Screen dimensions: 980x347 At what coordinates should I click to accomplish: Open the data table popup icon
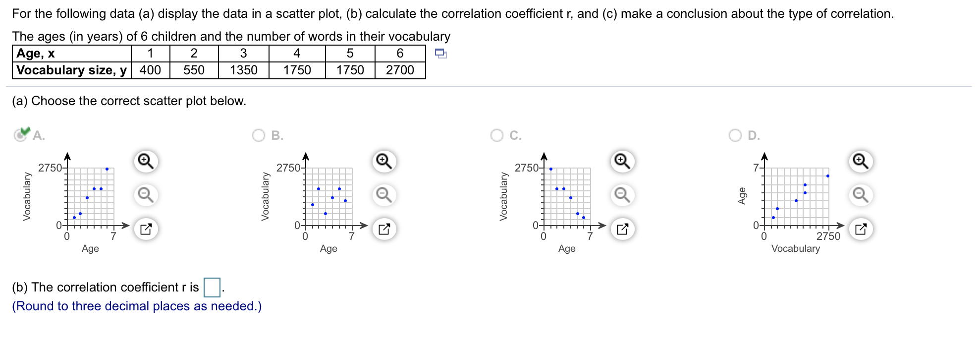tap(441, 54)
